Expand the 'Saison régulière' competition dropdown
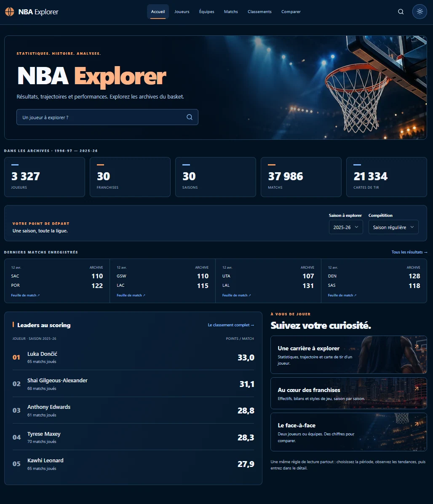This screenshot has width=433, height=504. pyautogui.click(x=393, y=227)
